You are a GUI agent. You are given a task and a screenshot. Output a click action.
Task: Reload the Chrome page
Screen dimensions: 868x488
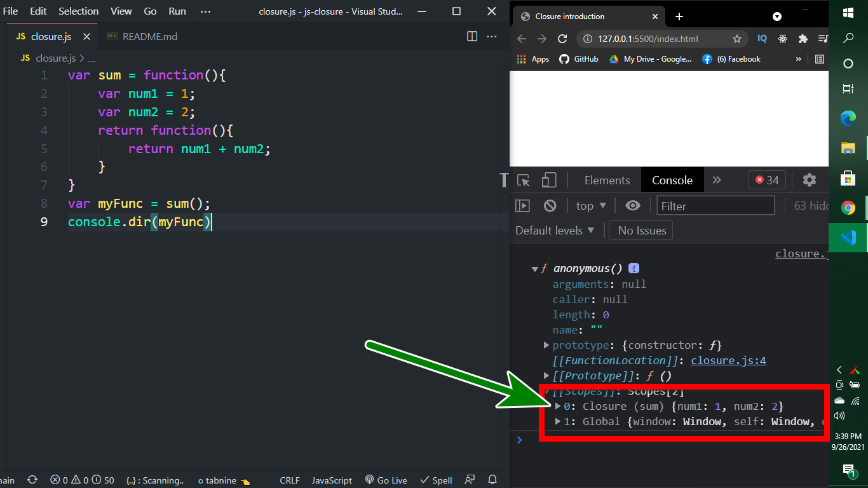point(562,39)
